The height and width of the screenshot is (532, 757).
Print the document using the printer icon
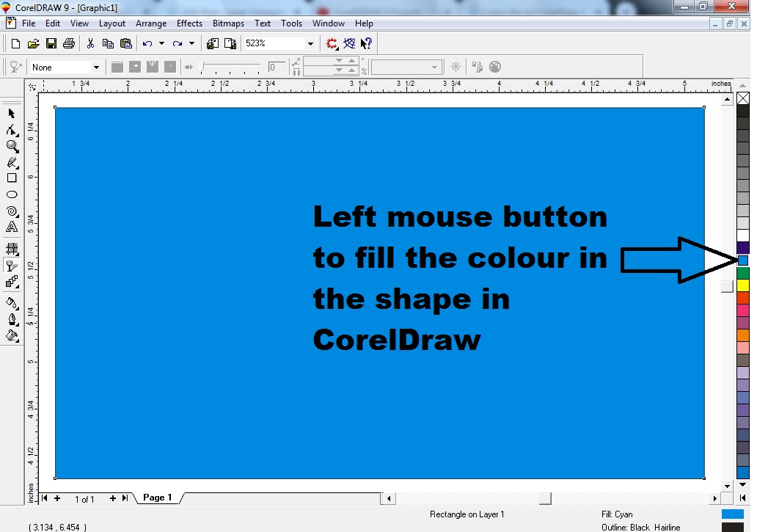pos(69,43)
